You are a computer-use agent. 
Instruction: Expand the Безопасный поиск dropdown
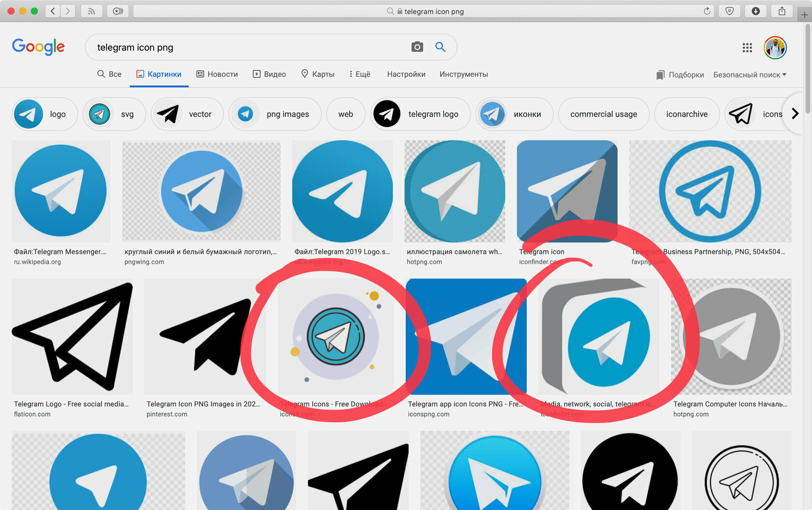[750, 75]
